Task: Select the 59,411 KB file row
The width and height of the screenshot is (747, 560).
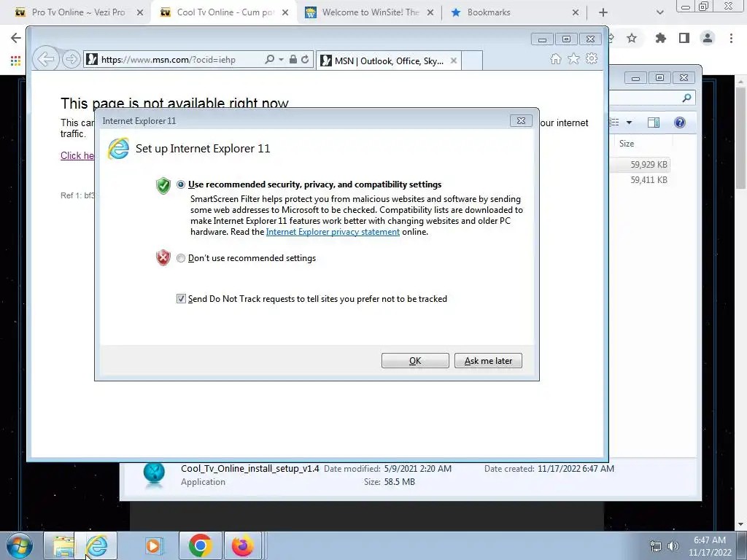Action: (x=640, y=180)
